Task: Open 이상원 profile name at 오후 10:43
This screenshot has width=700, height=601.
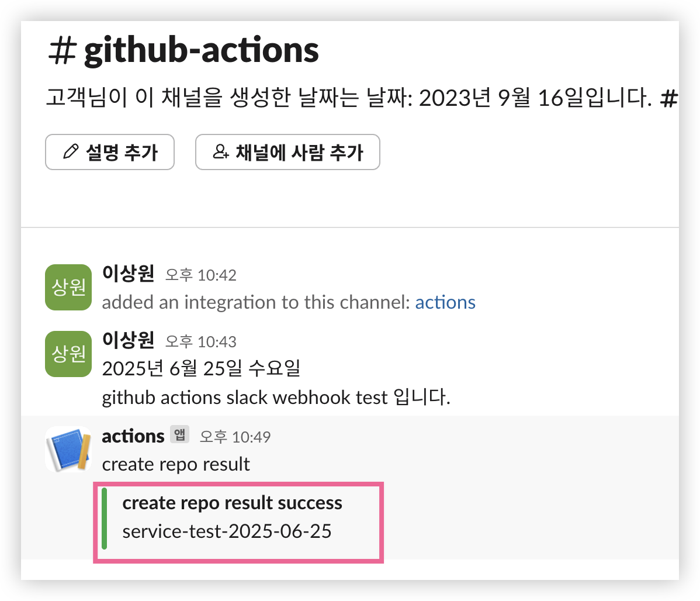Action: 128,340
